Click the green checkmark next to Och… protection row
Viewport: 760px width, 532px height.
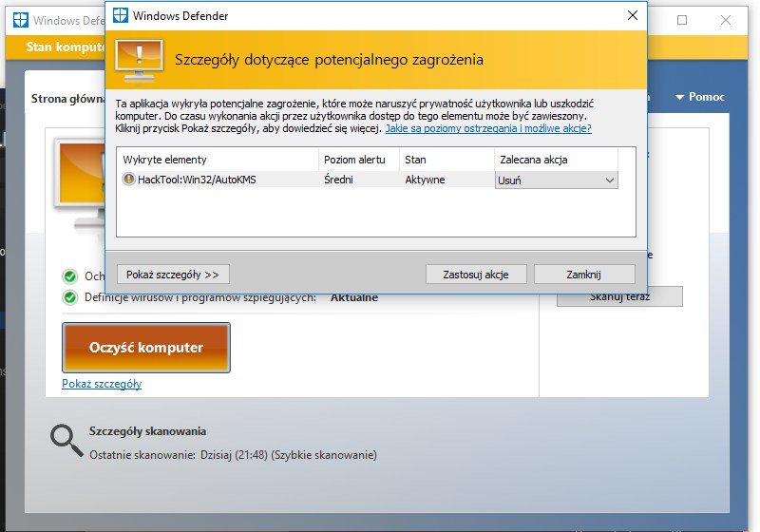pyautogui.click(x=69, y=276)
